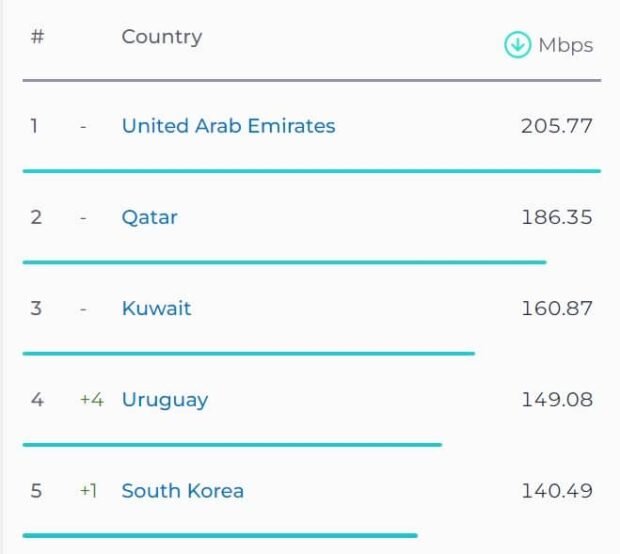Click the +4 rank change for Uruguay
The image size is (620, 554).
click(x=91, y=400)
